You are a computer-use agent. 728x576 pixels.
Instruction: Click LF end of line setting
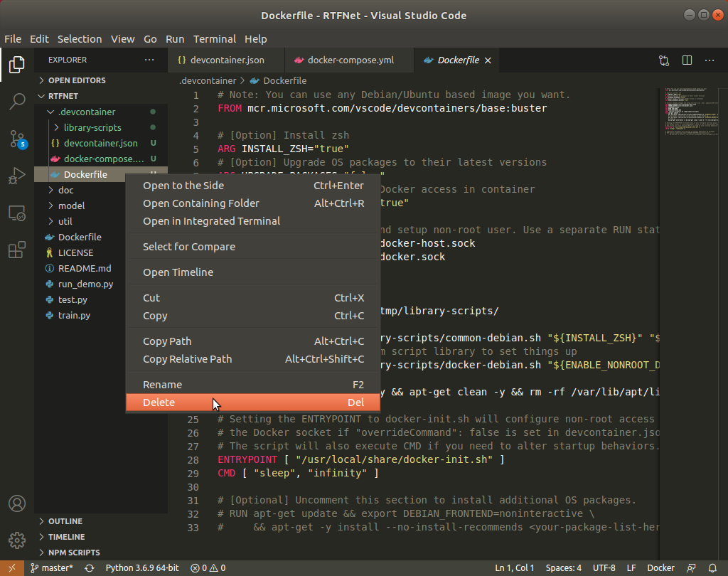click(631, 567)
